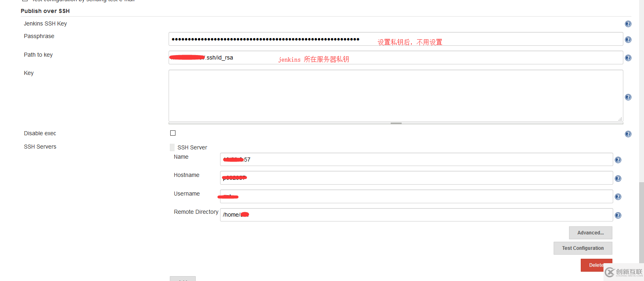Click the SSH Server section title
This screenshot has height=281, width=644.
click(192, 147)
